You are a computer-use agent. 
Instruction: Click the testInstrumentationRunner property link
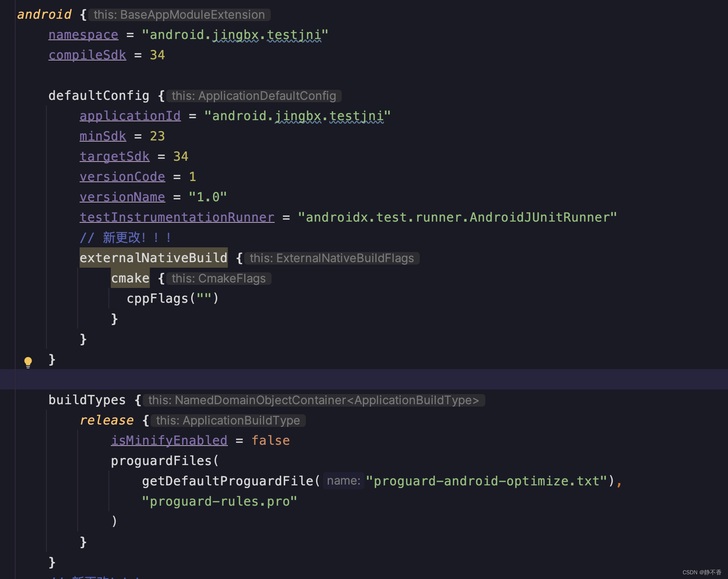[177, 217]
